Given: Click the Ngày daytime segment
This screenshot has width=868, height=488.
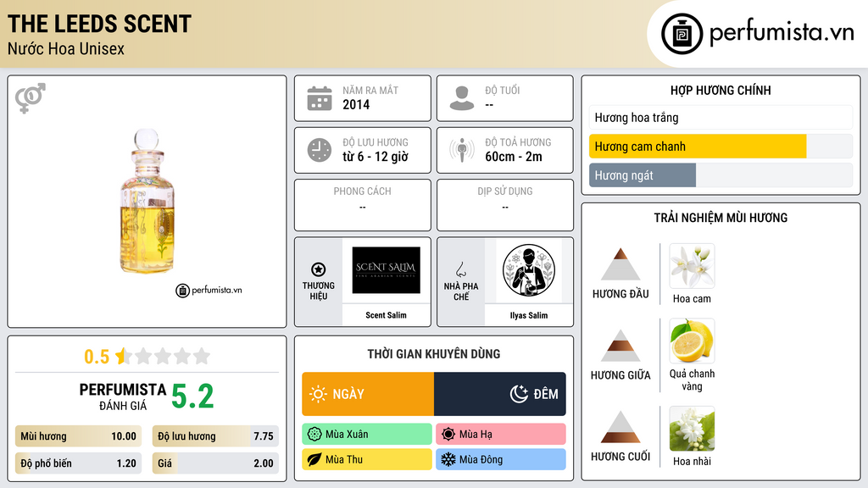Looking at the screenshot, I should pyautogui.click(x=368, y=394).
